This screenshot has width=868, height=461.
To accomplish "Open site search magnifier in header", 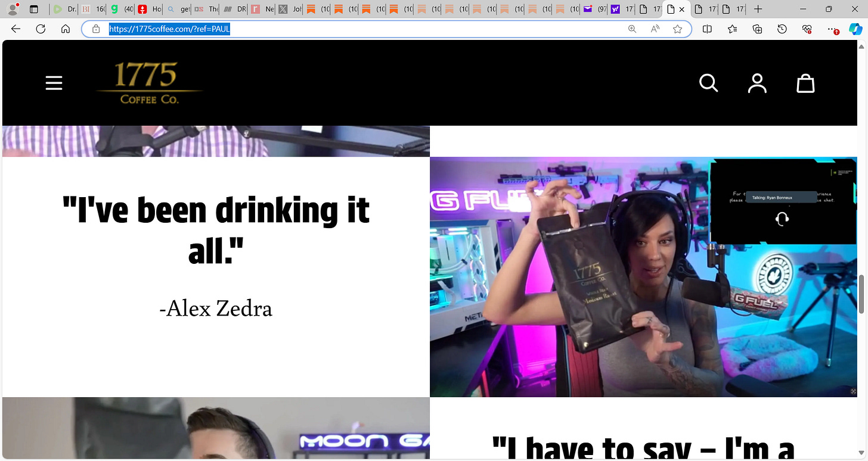I will [x=708, y=83].
